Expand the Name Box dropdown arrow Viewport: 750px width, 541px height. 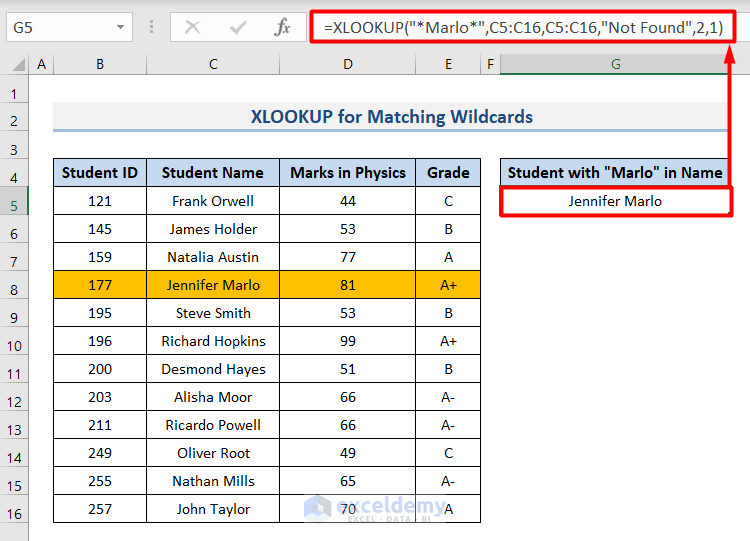click(120, 27)
